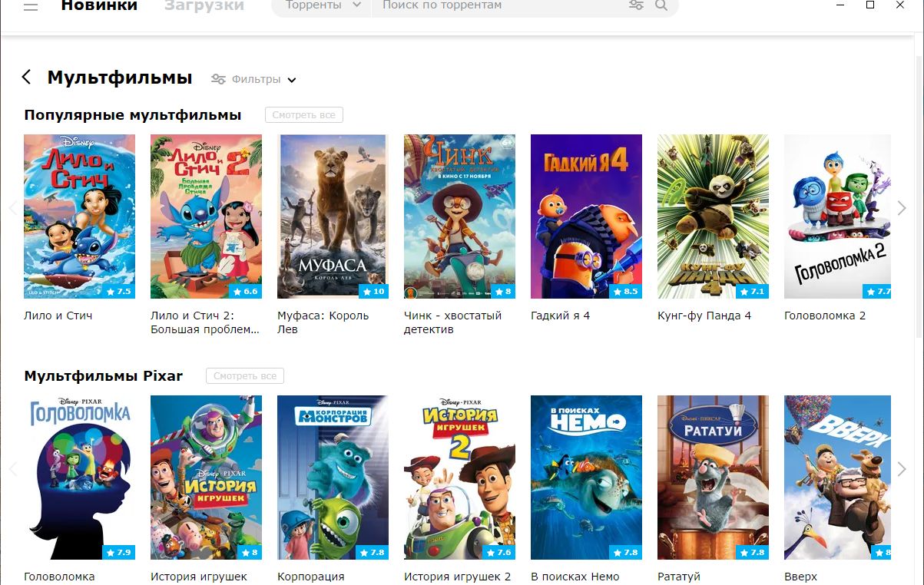Image resolution: width=924 pixels, height=585 pixels.
Task: Click the Рататуй title text
Action: pyautogui.click(x=679, y=577)
